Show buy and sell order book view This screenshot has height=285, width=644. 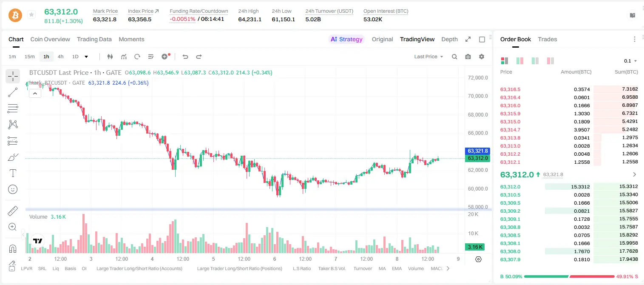click(x=505, y=61)
